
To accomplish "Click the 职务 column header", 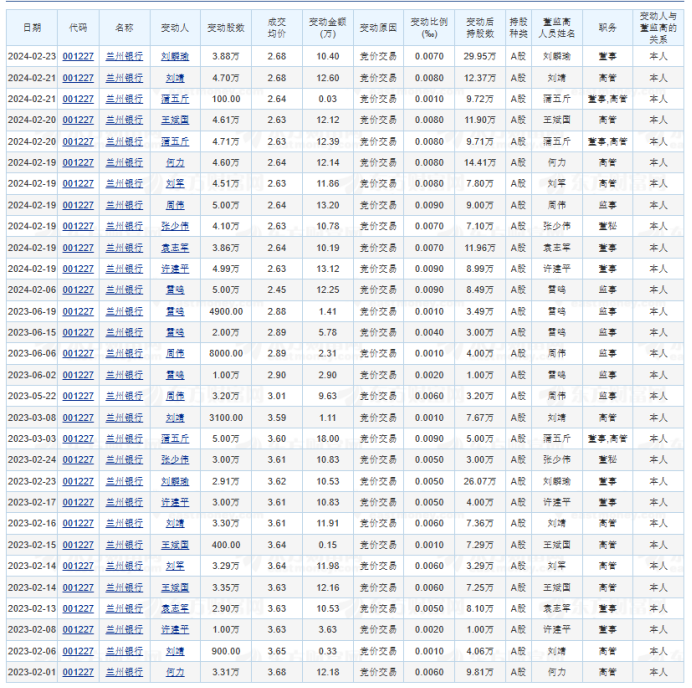I will click(608, 28).
